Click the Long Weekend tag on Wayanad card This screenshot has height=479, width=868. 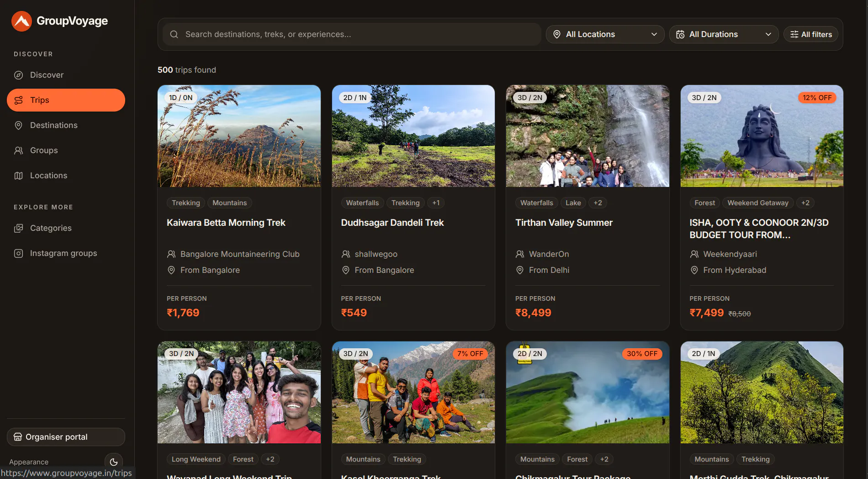196,459
